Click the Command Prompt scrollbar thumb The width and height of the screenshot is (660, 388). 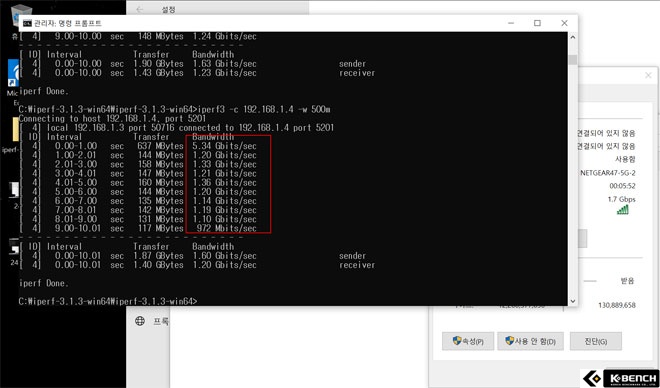572,59
